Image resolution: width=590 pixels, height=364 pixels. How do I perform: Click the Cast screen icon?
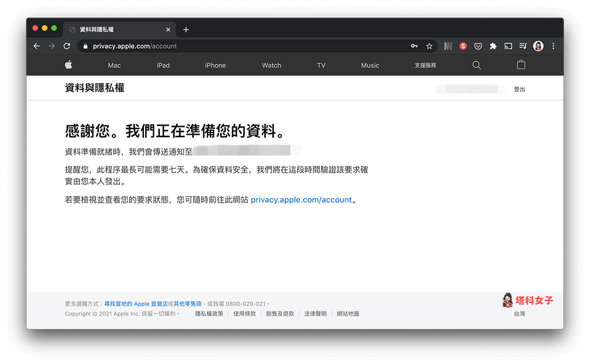point(508,46)
